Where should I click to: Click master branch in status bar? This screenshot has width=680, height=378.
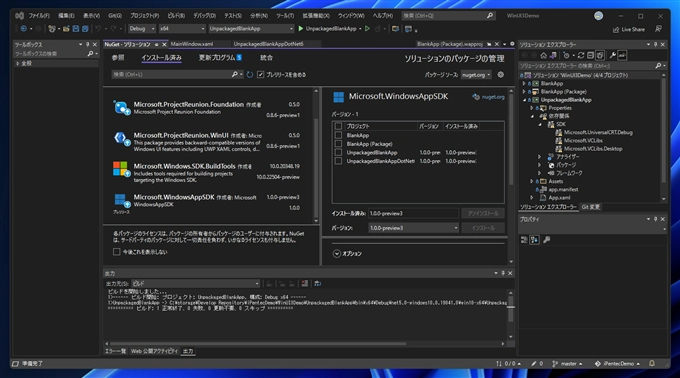(567, 364)
